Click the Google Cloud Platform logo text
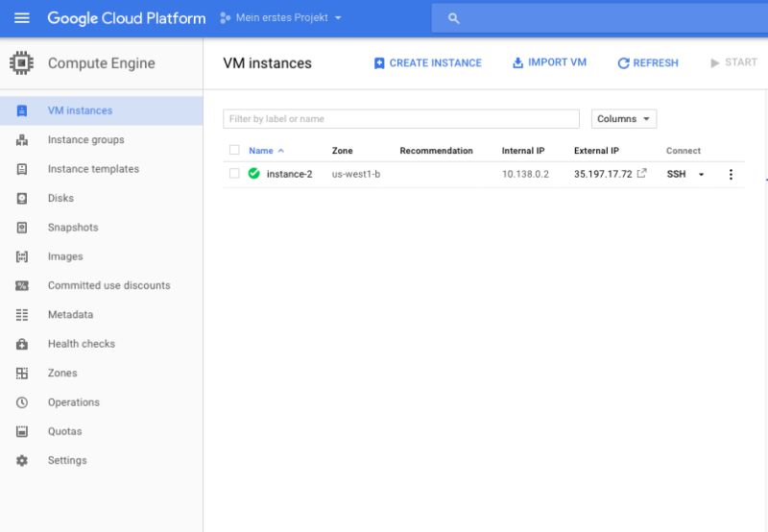 click(x=127, y=18)
